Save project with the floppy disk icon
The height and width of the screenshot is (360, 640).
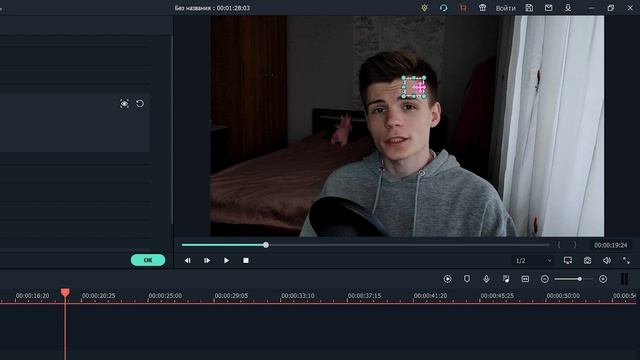(x=529, y=8)
